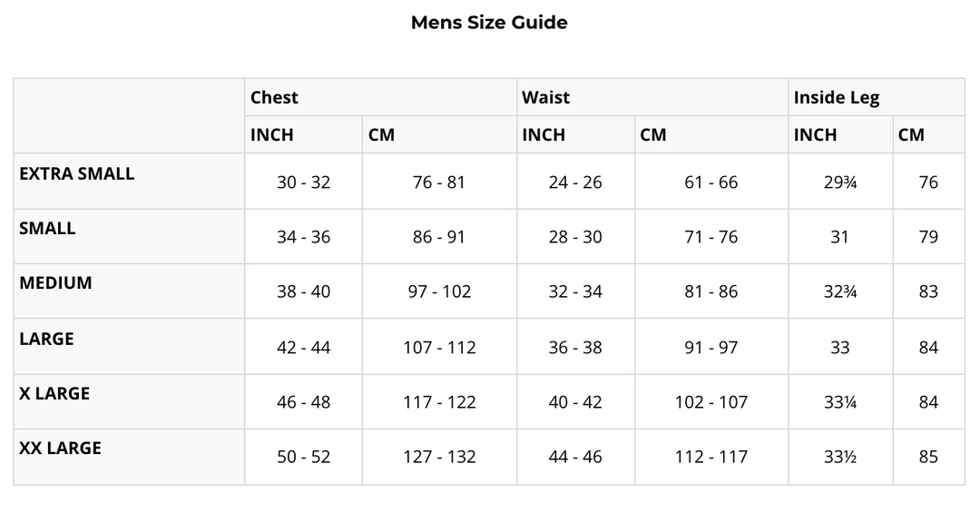This screenshot has width=980, height=513.
Task: Click the INCH subheader under Inside Leg
Action: tap(815, 135)
